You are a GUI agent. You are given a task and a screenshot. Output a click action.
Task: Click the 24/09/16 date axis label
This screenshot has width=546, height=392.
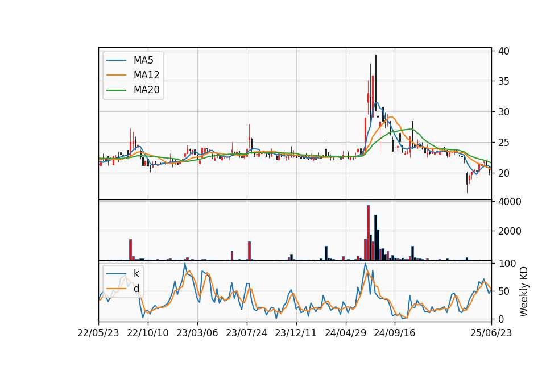(x=395, y=333)
